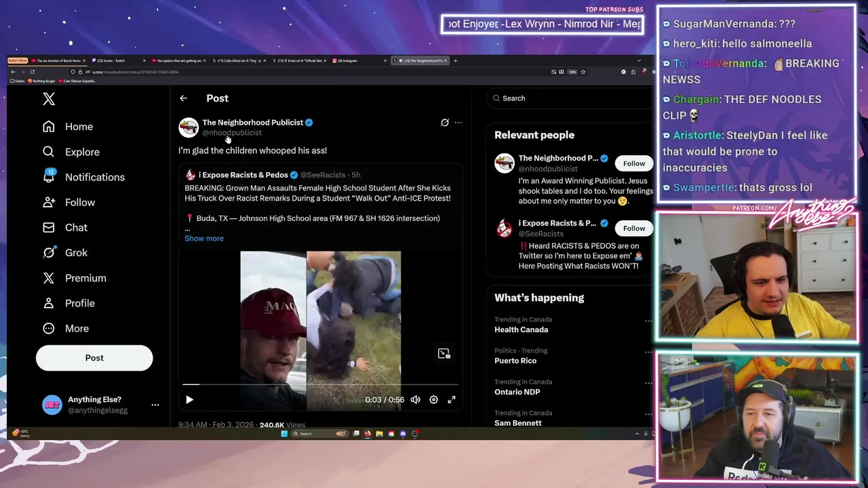Screen dimensions: 868x488
Task: Open the Home section
Action: (67, 127)
